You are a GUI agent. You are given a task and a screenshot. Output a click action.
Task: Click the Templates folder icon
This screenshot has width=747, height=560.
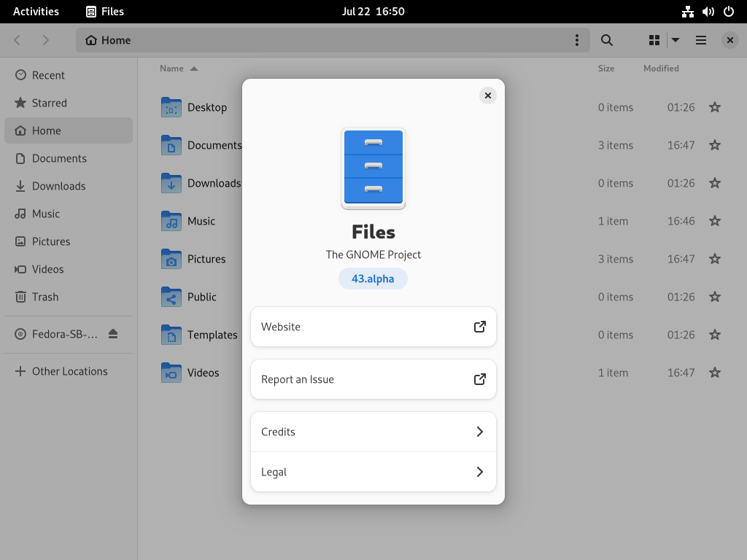[x=171, y=335]
